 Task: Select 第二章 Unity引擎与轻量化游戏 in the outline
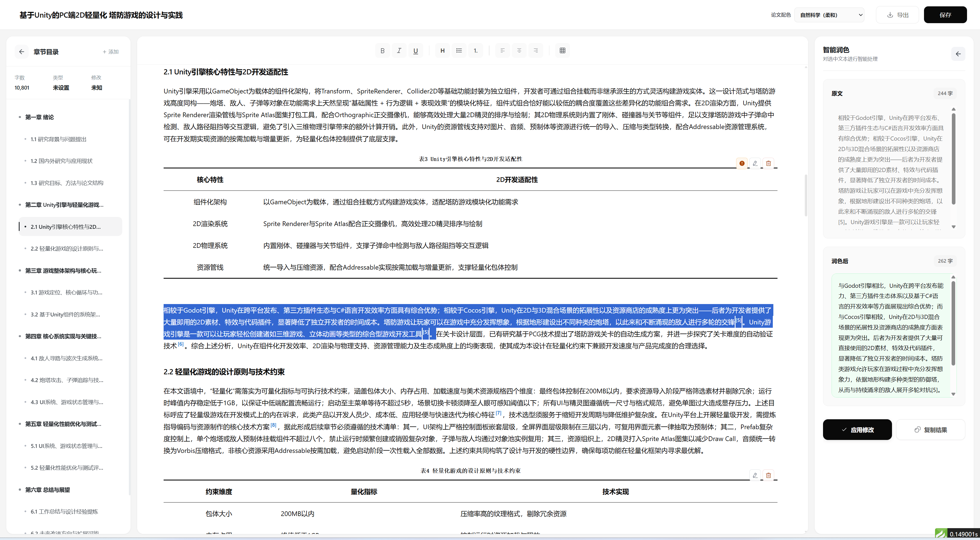click(64, 205)
